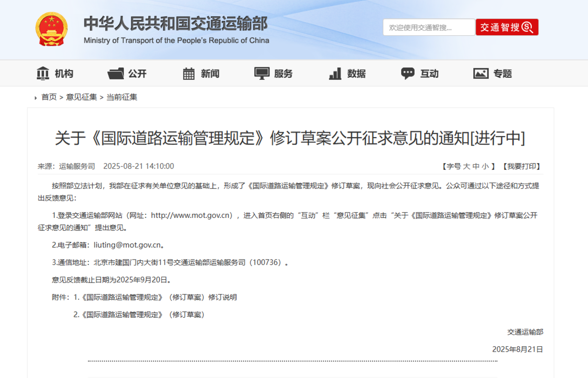Click the 专题 picture icon
The image size is (588, 378).
coord(481,73)
